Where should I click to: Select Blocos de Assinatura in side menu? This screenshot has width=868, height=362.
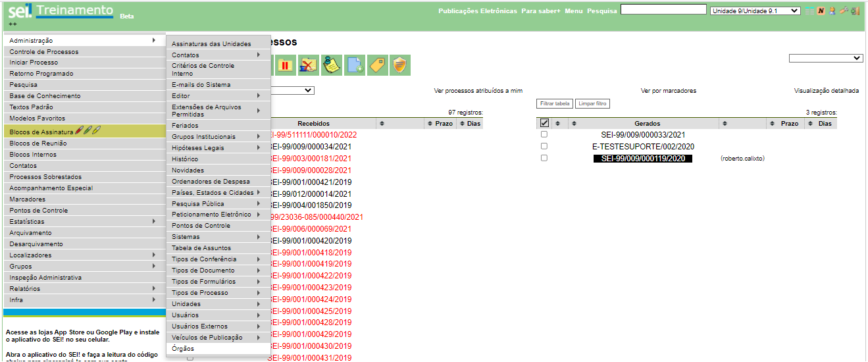point(41,132)
